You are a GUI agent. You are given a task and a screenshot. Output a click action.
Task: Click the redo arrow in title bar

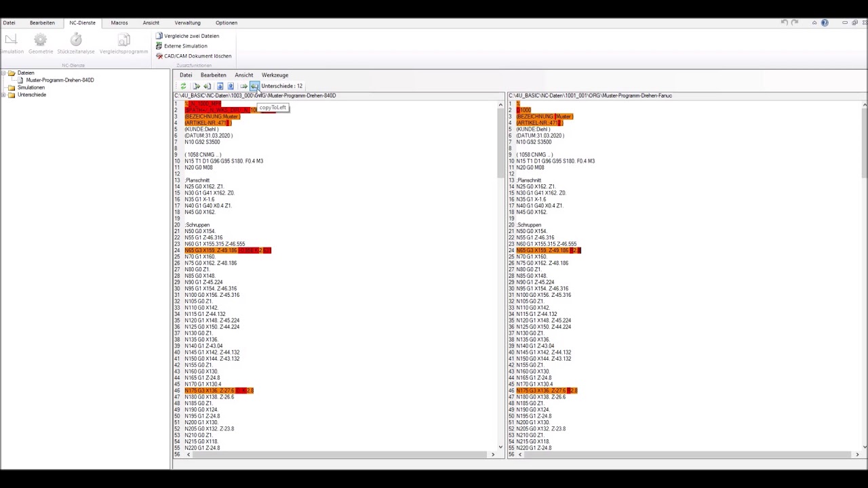tap(795, 22)
